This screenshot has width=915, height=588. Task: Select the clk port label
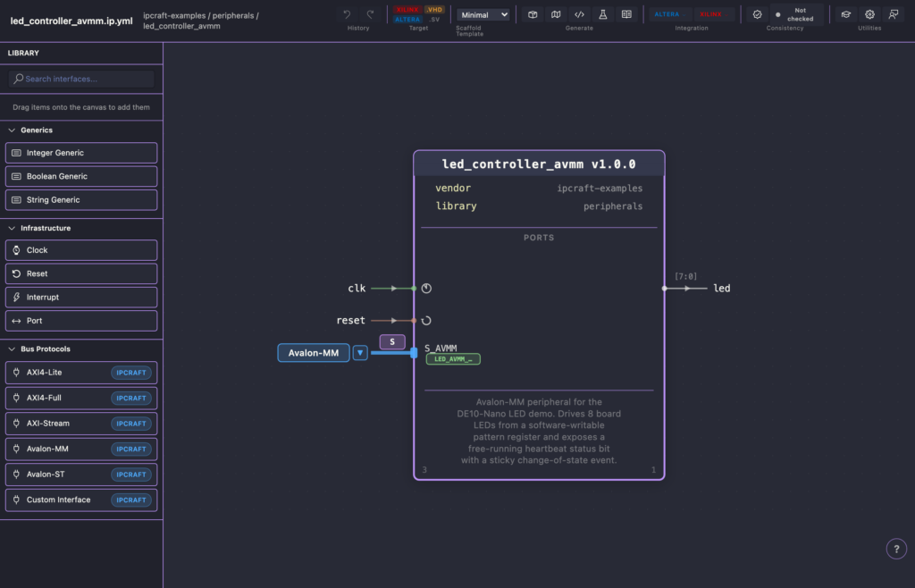357,288
